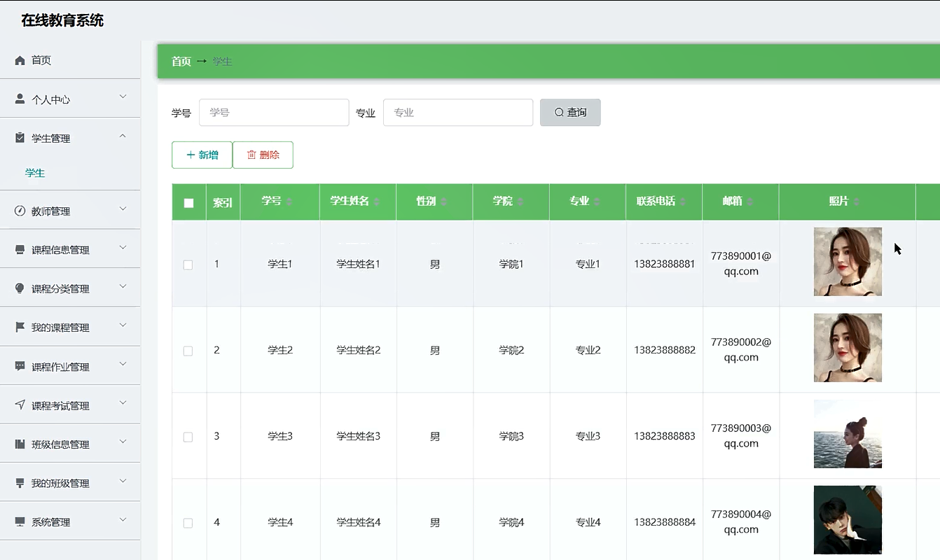
Task: Click the 查询 search button
Action: (x=570, y=113)
